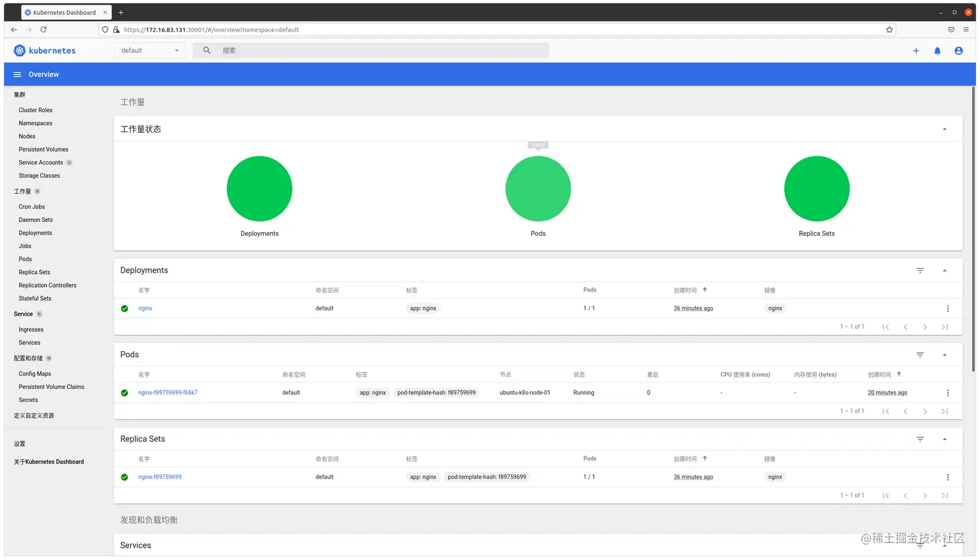Viewport: 980px width, 560px height.
Task: Open the default namespace dropdown
Action: [x=150, y=51]
